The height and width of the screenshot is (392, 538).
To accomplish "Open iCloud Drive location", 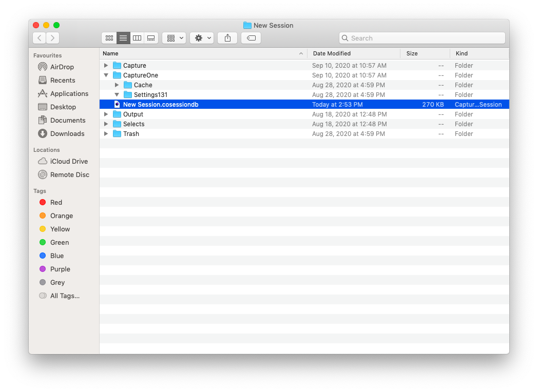I will coord(63,161).
